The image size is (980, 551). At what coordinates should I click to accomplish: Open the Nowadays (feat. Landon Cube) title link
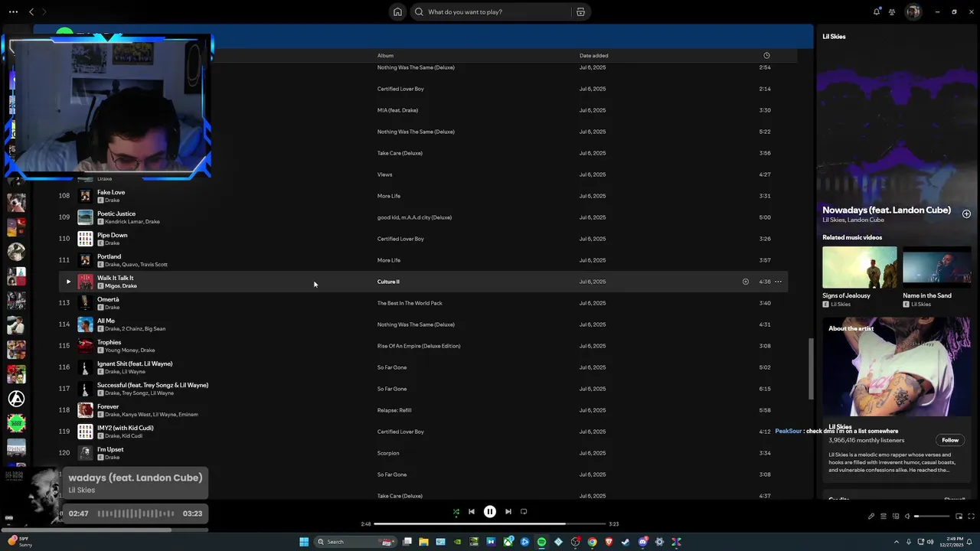click(887, 210)
